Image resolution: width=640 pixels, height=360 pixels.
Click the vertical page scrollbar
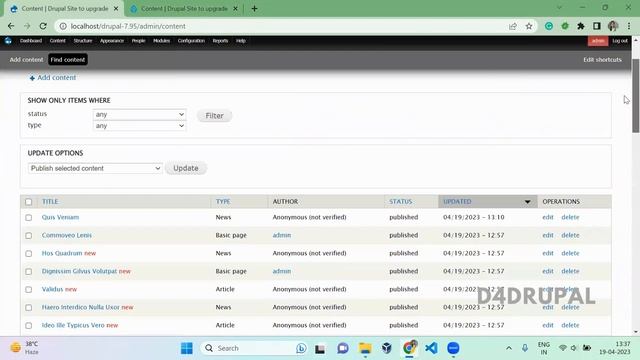[x=636, y=96]
